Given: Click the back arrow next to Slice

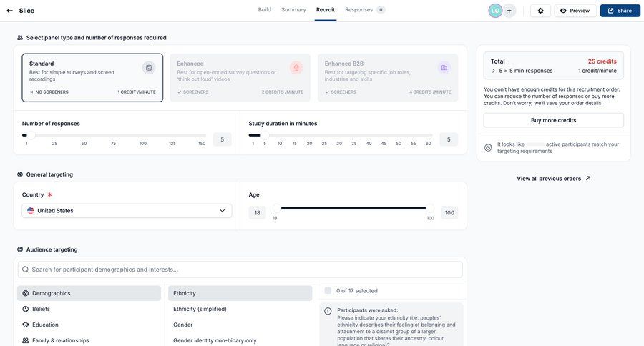Looking at the screenshot, I should click(10, 11).
